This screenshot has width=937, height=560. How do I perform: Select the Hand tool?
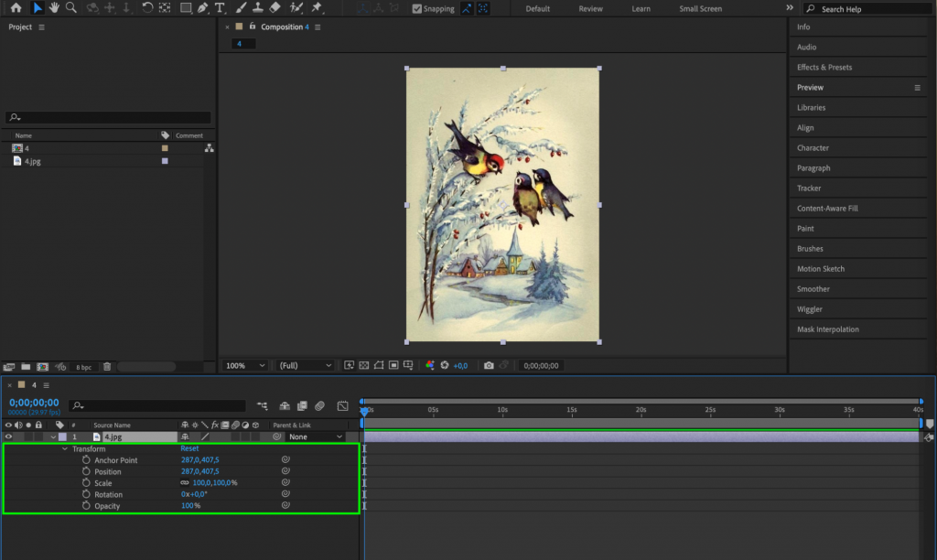(x=54, y=8)
